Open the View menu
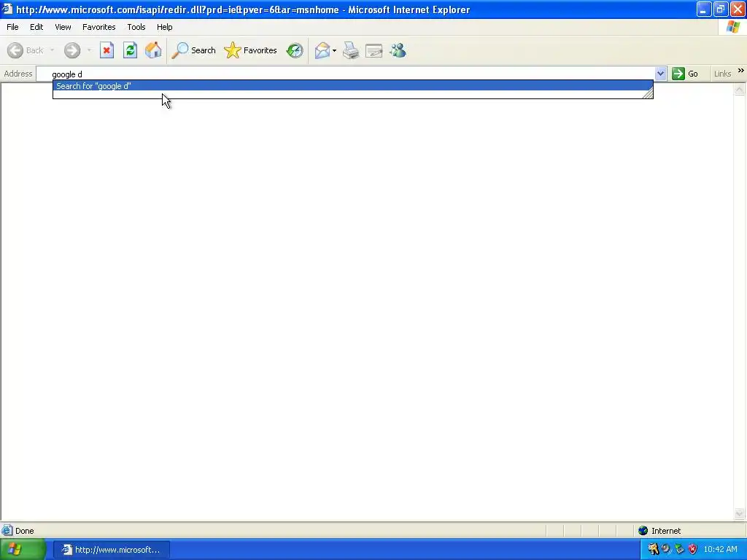Screen dimensions: 747x560 63,27
